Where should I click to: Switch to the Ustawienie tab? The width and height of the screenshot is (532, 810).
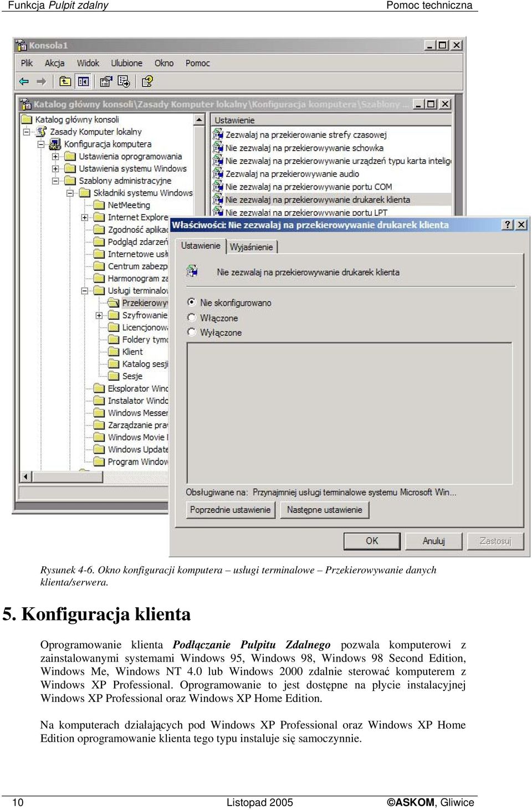(201, 245)
